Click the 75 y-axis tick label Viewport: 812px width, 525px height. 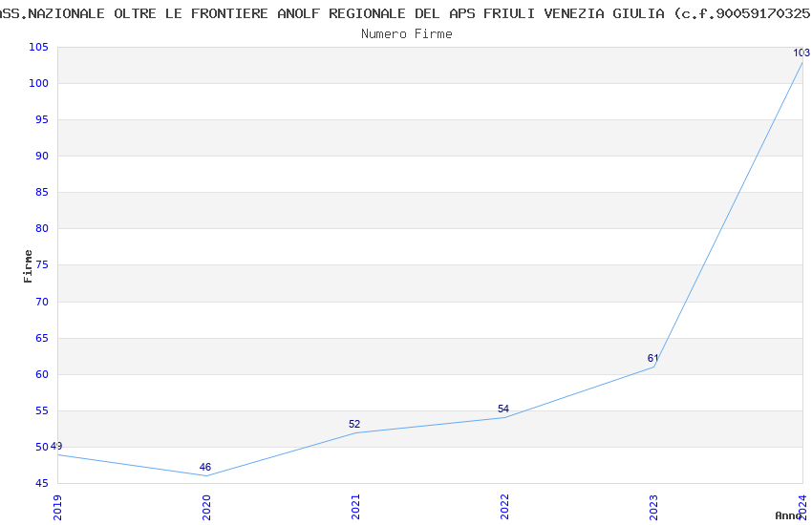(x=41, y=264)
